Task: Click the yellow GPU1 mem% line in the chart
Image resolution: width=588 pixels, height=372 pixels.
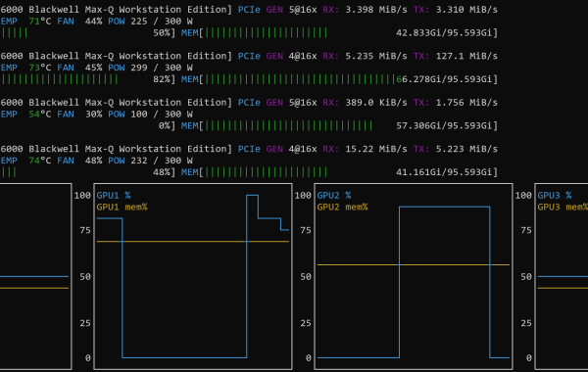Action: coord(193,242)
